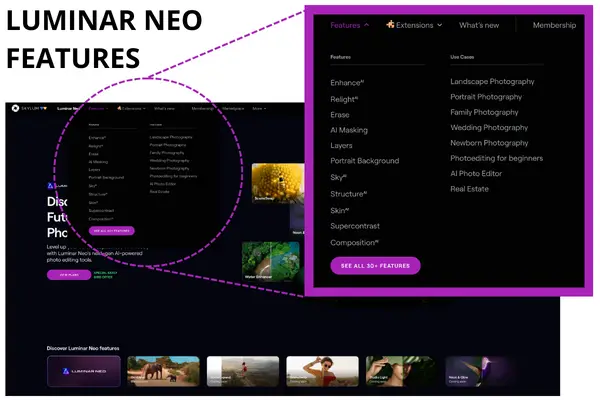Select Relight AI in the enlarged features list
This screenshot has width=600, height=400.
(x=344, y=99)
